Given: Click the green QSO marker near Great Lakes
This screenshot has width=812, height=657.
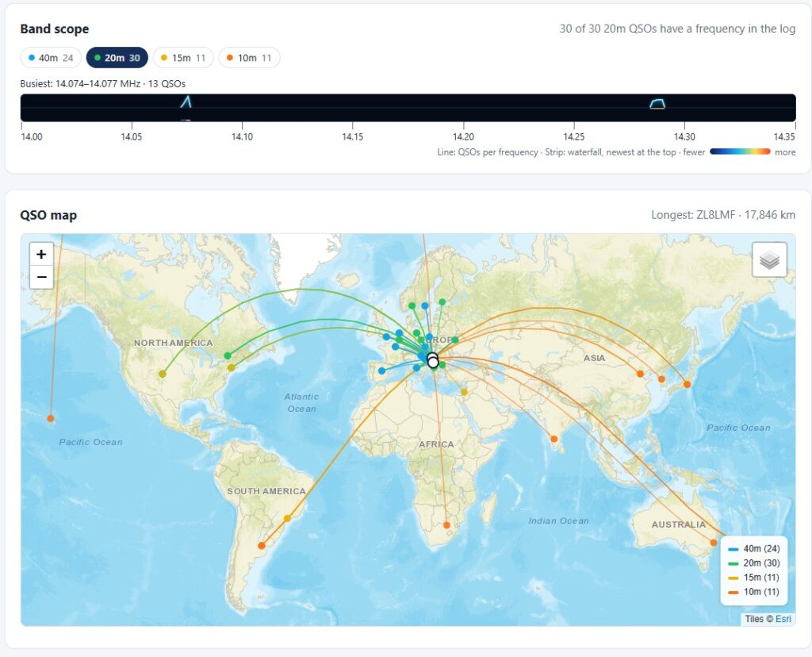Looking at the screenshot, I should pos(228,355).
